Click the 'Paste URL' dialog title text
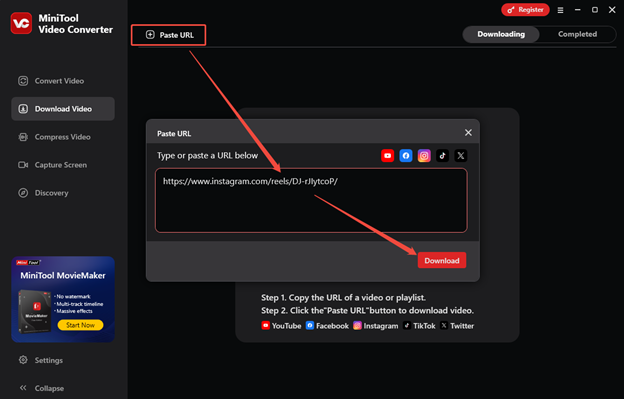The height and width of the screenshot is (399, 624). point(174,134)
